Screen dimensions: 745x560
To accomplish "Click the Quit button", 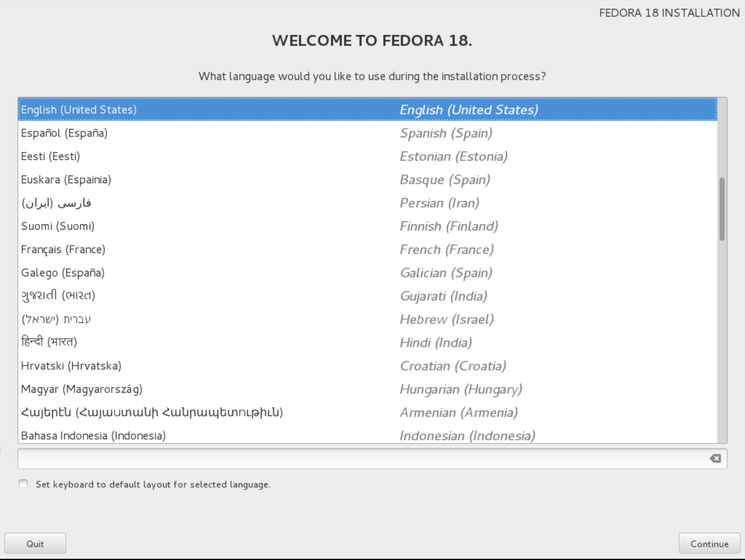I will point(35,543).
